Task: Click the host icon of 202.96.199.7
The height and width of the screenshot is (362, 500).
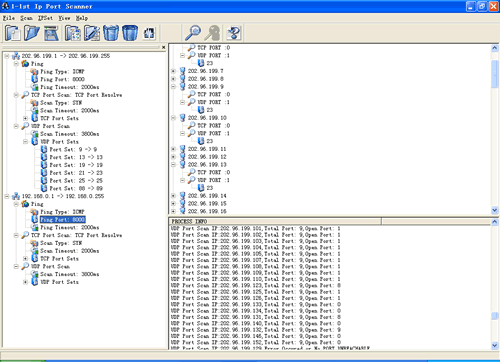Action: pyautogui.click(x=182, y=71)
